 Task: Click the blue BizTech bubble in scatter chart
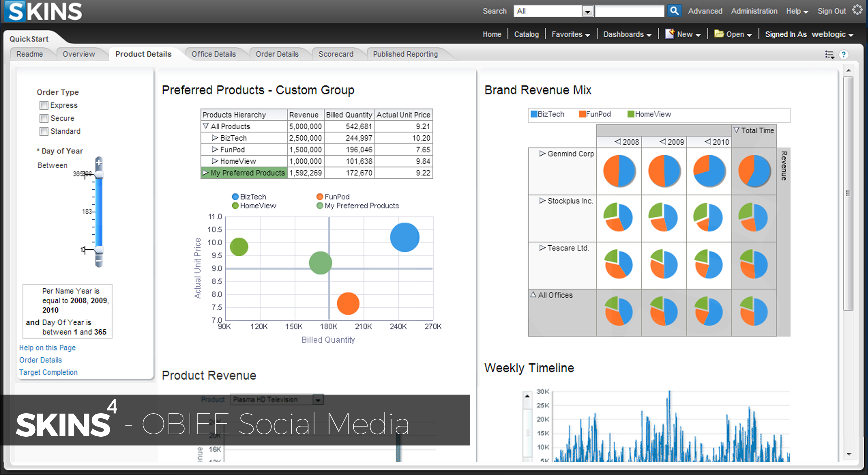[x=405, y=237]
